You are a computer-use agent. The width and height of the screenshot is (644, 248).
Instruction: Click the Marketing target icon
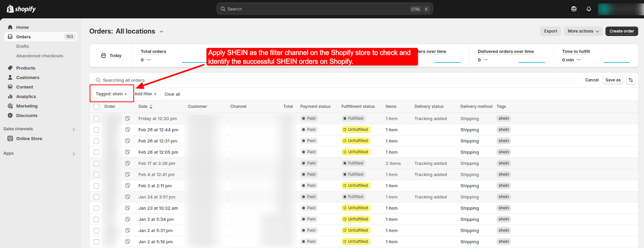point(10,106)
